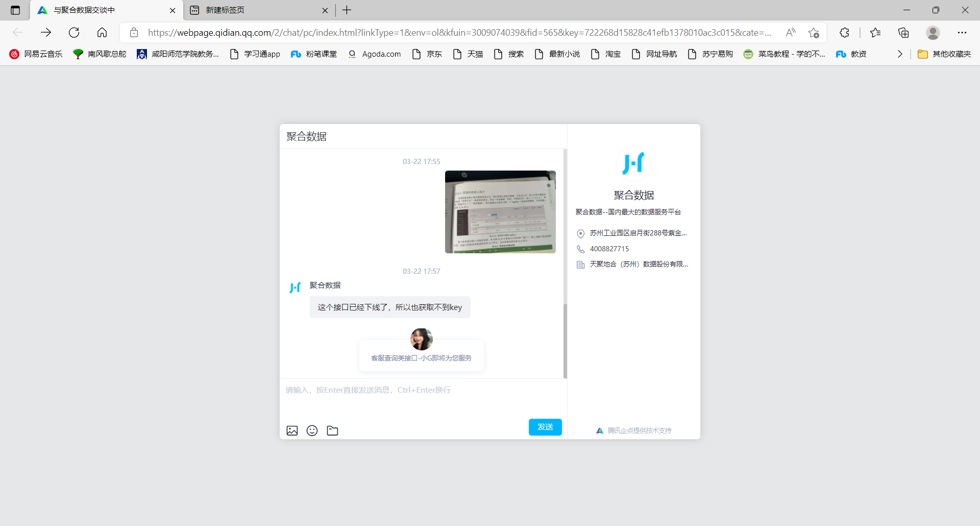Open 网址导航 bookmark
Screen dimensions: 980x526
654,54
